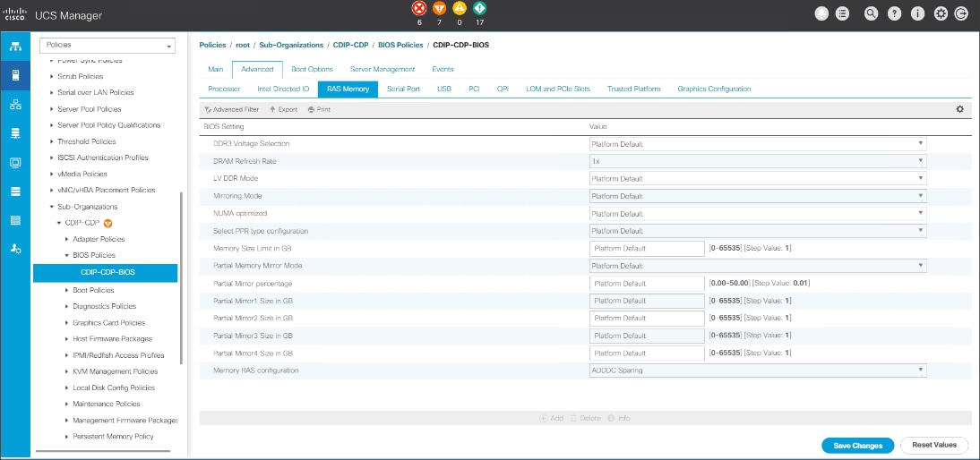This screenshot has width=980, height=460.
Task: Open the Storage section icon
Action: [15, 191]
